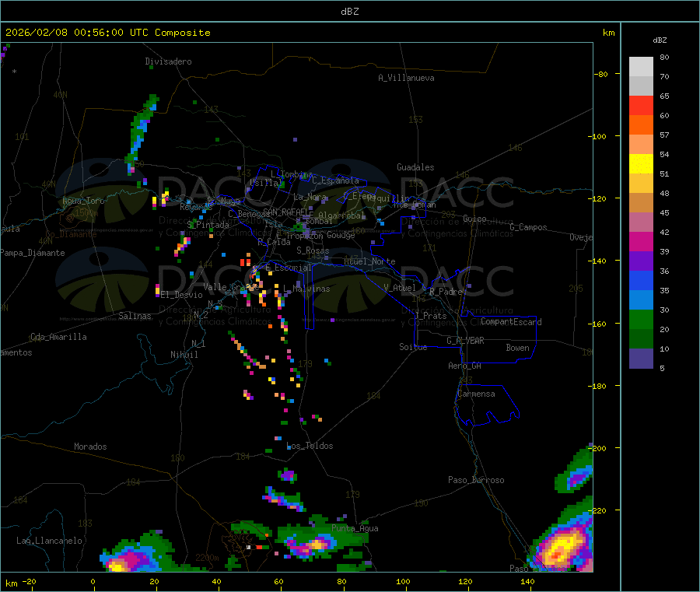Image resolution: width=700 pixels, height=592 pixels.
Task: Click the Paso_Barroso map label
Action: (x=476, y=480)
